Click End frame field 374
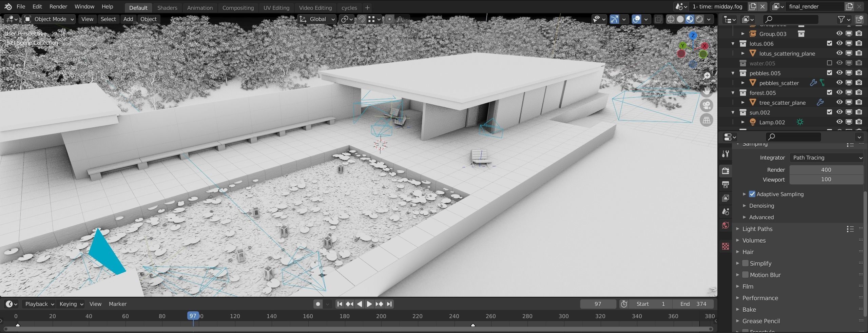This screenshot has height=333, width=868. [693, 304]
